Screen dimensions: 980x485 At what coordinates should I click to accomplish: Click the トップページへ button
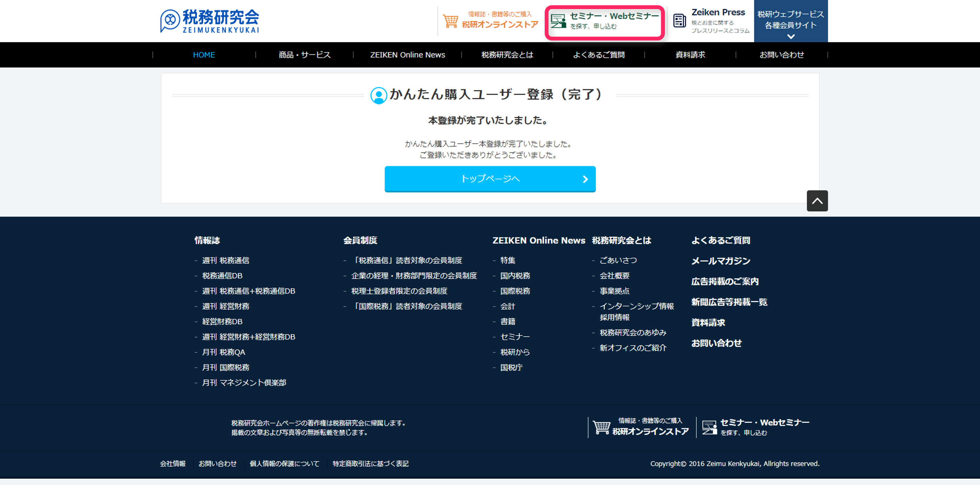click(490, 179)
